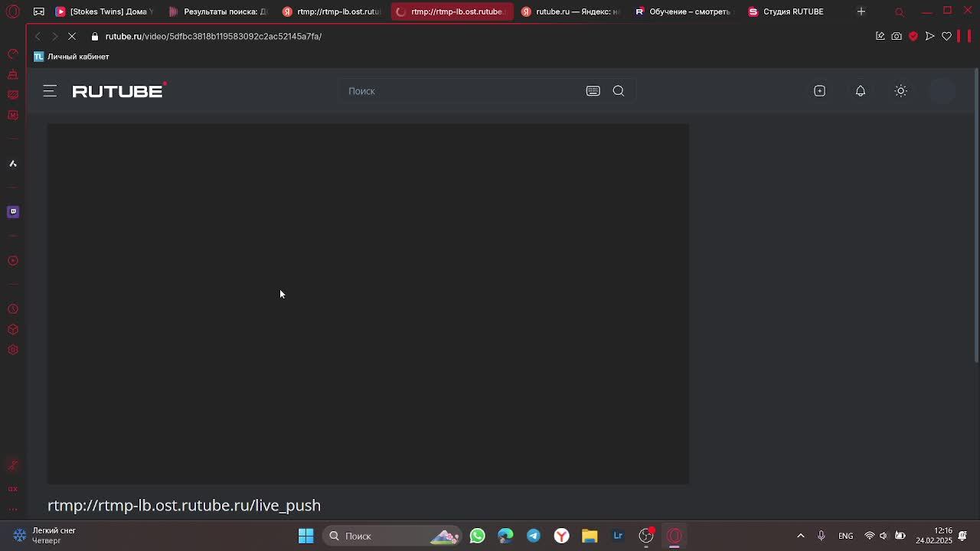Image resolution: width=980 pixels, height=551 pixels.
Task: Open the virtual keyboard icon in search
Action: [593, 91]
